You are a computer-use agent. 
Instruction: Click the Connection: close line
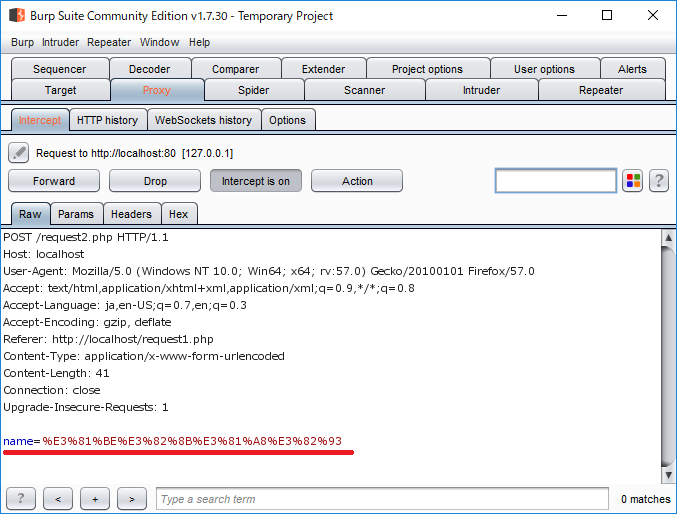51,390
